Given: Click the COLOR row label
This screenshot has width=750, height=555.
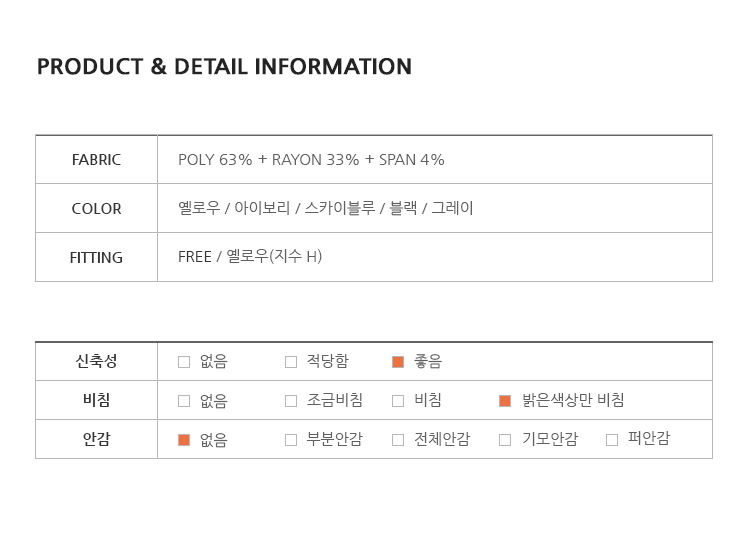Looking at the screenshot, I should point(96,209).
